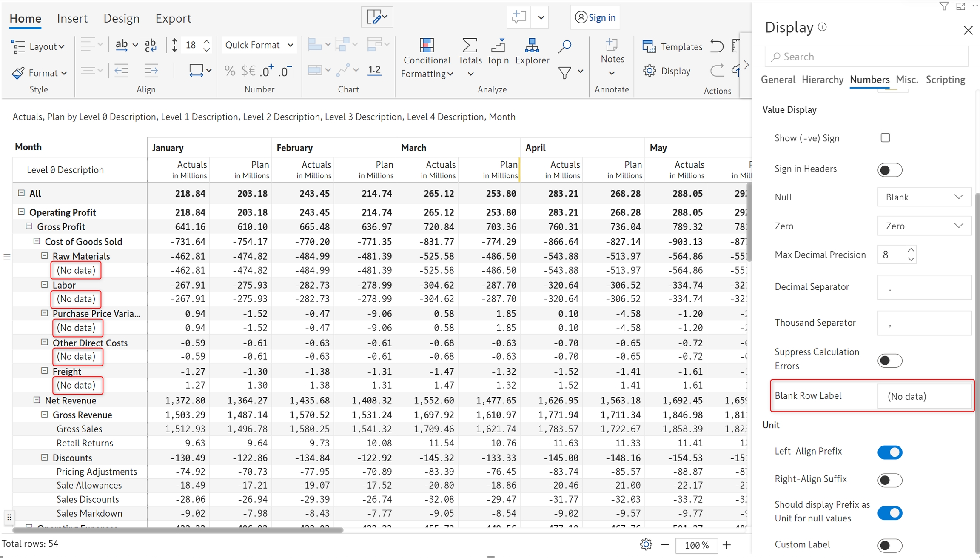Click the percent number format icon
Image resolution: width=980 pixels, height=558 pixels.
point(230,71)
